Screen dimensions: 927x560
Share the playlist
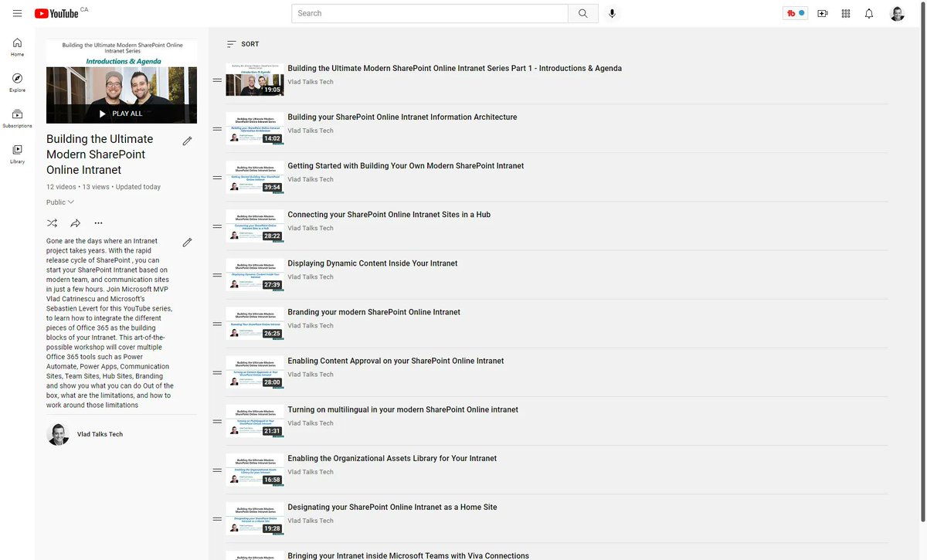tap(75, 223)
